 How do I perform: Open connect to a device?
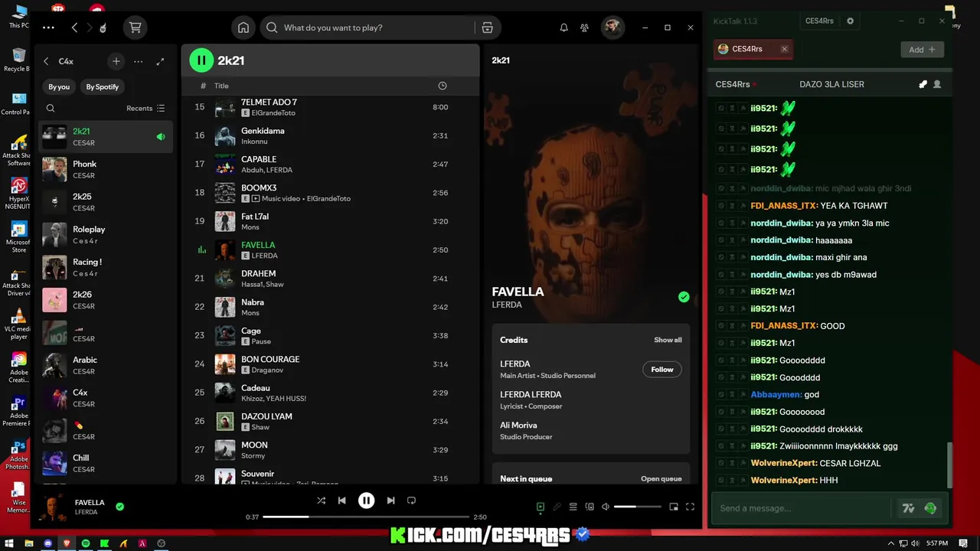tap(590, 507)
